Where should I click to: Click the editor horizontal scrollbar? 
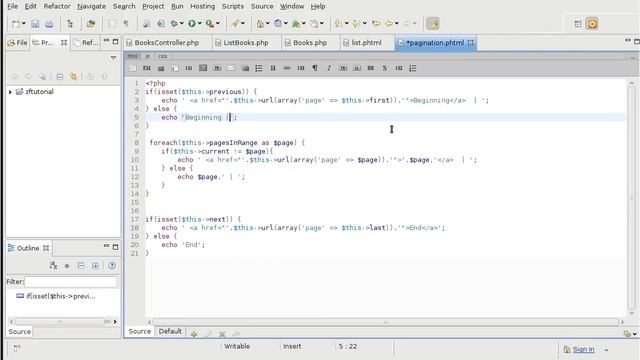coord(386,322)
